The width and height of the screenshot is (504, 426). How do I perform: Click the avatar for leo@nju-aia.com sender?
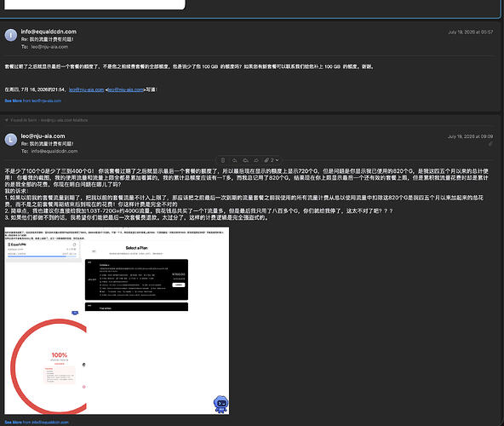tap(10, 140)
